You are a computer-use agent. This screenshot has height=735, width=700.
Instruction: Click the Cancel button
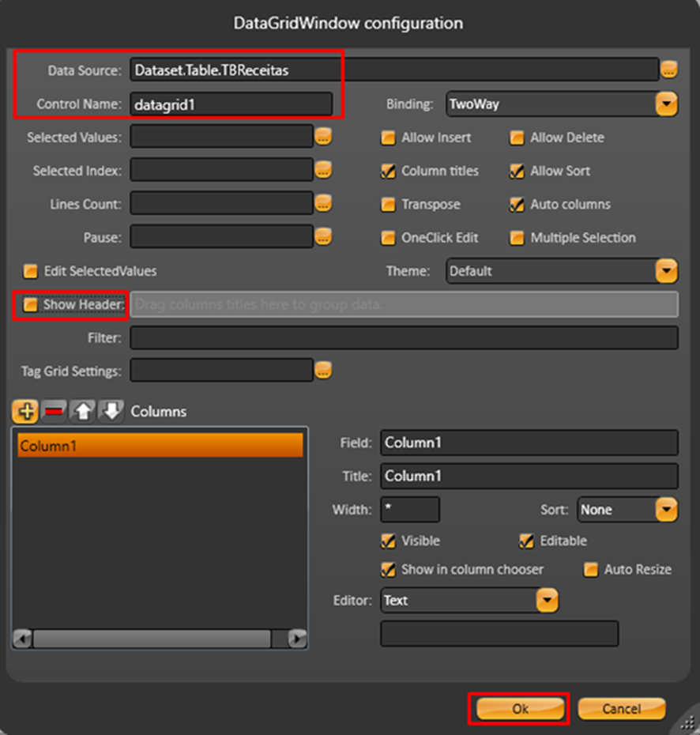pos(621,709)
